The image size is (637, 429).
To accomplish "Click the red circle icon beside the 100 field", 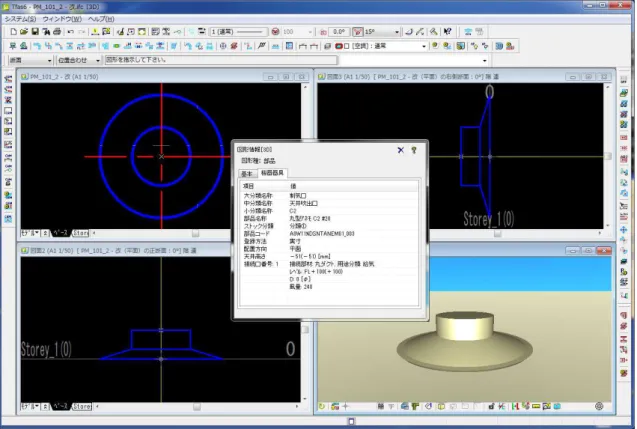I will [275, 32].
